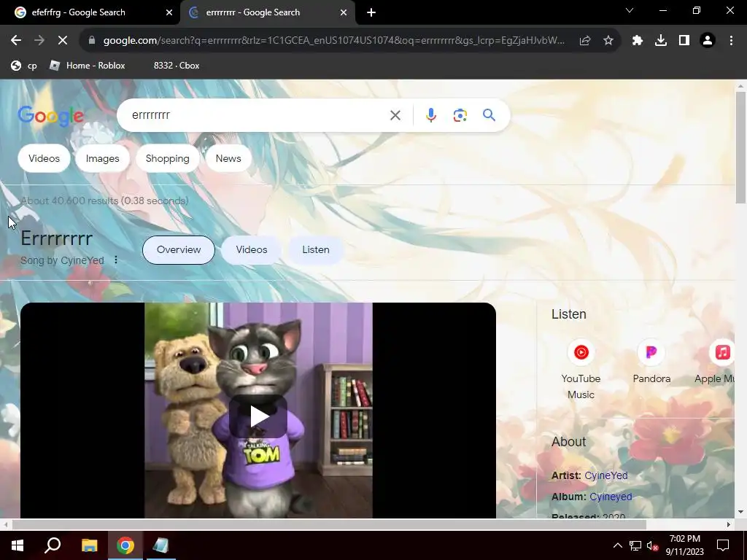Open more options beside Song by CyineYed
This screenshot has width=747, height=560.
116,260
